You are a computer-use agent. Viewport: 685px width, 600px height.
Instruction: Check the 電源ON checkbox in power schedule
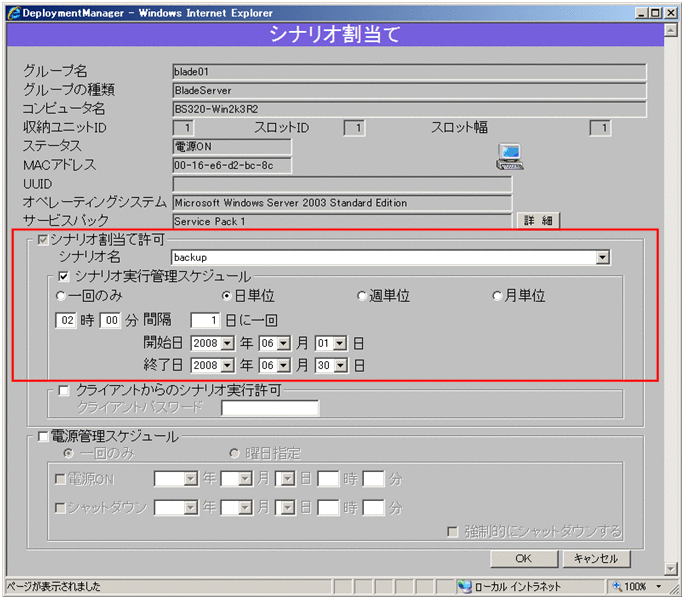60,479
